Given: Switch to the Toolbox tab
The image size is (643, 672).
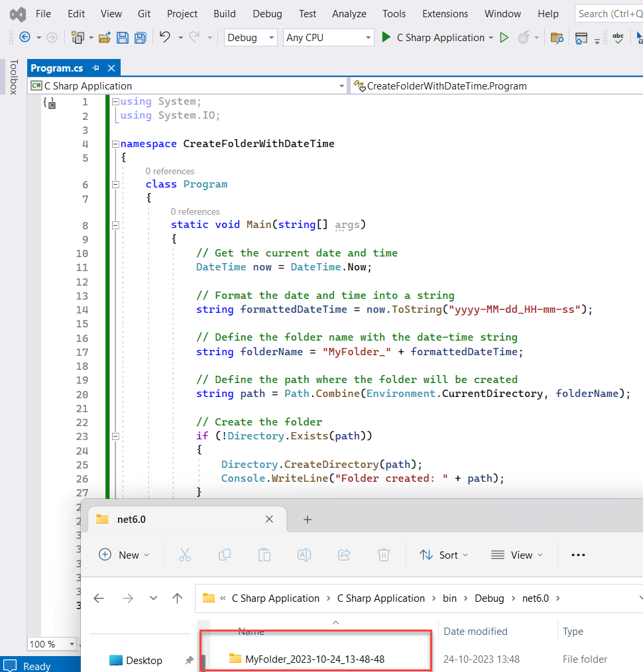Looking at the screenshot, I should (15, 78).
